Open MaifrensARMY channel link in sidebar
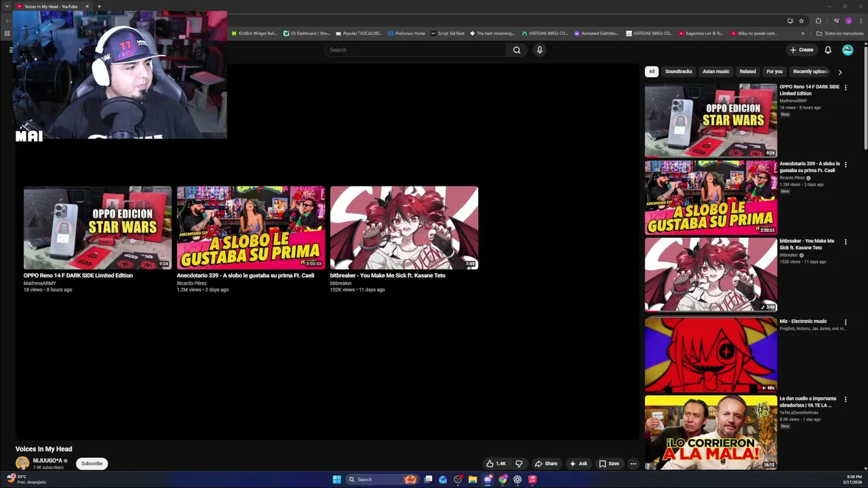Screen dimensions: 868x488 (x=793, y=101)
